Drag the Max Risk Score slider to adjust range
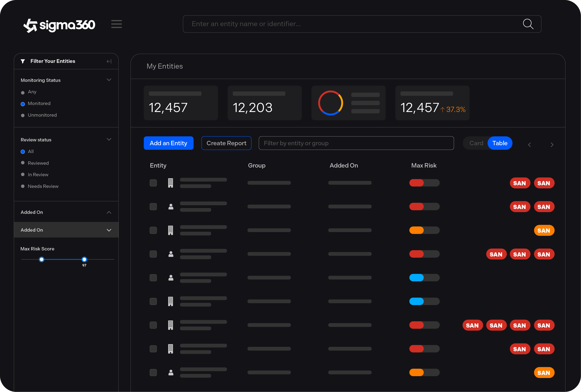581x392 pixels. (85, 259)
